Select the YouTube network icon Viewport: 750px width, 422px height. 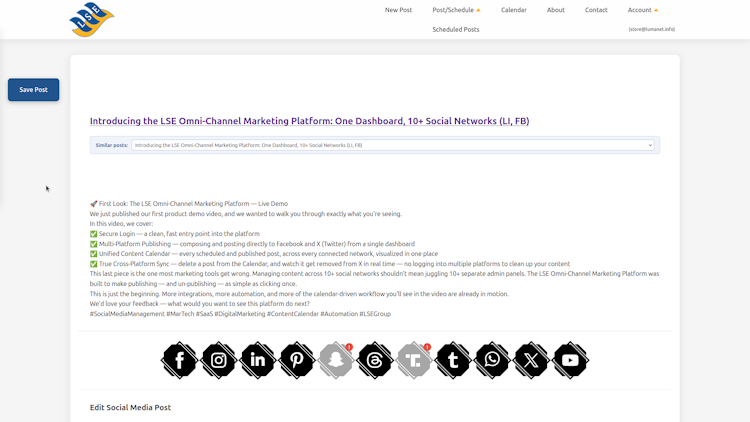pyautogui.click(x=570, y=360)
